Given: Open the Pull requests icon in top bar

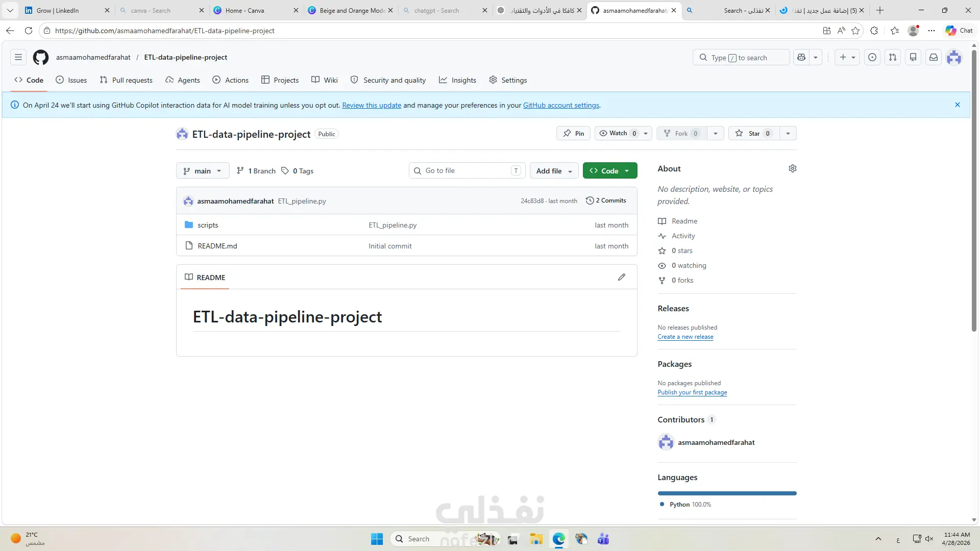Looking at the screenshot, I should [x=893, y=57].
